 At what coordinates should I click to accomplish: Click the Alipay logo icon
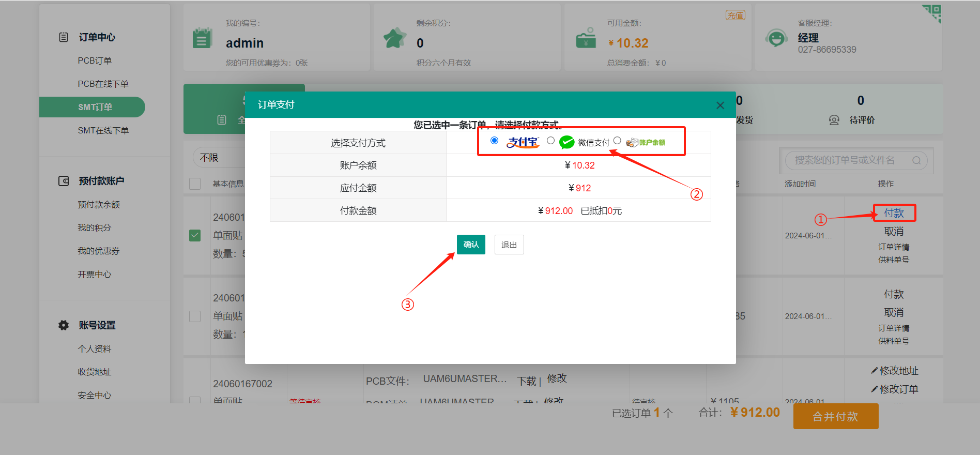pyautogui.click(x=523, y=142)
